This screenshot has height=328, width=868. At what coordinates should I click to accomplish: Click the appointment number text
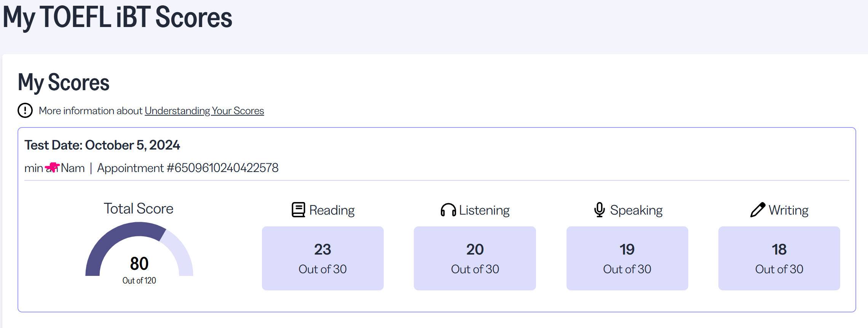(188, 168)
